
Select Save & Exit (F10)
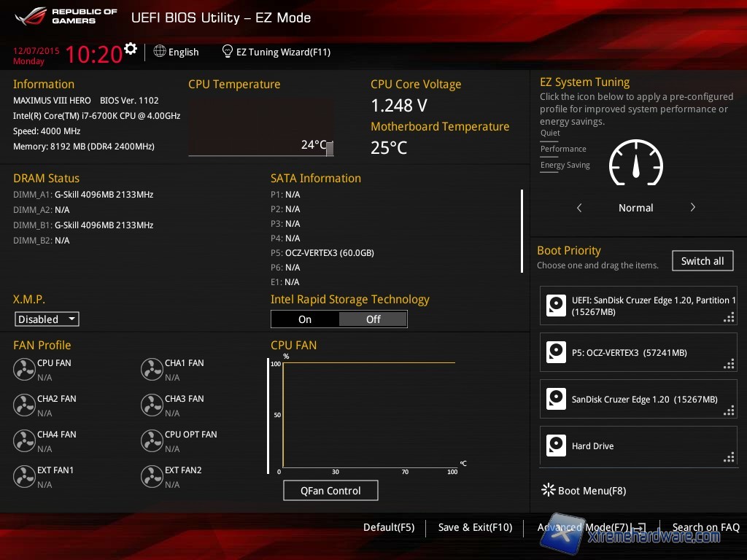pos(475,527)
